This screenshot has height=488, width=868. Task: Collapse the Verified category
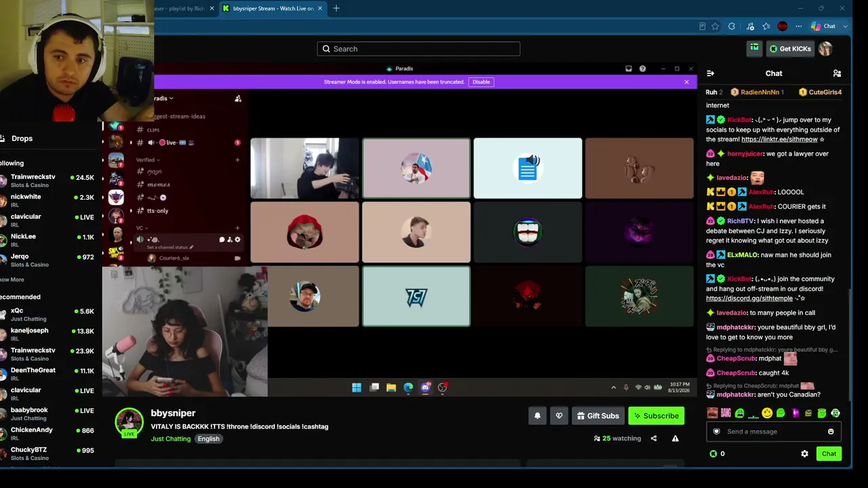pyautogui.click(x=148, y=160)
